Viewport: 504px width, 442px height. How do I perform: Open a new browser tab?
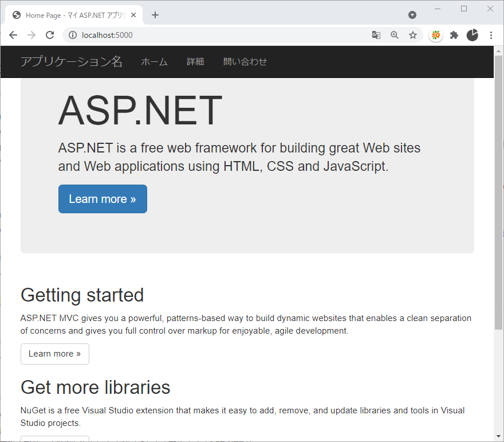[155, 15]
